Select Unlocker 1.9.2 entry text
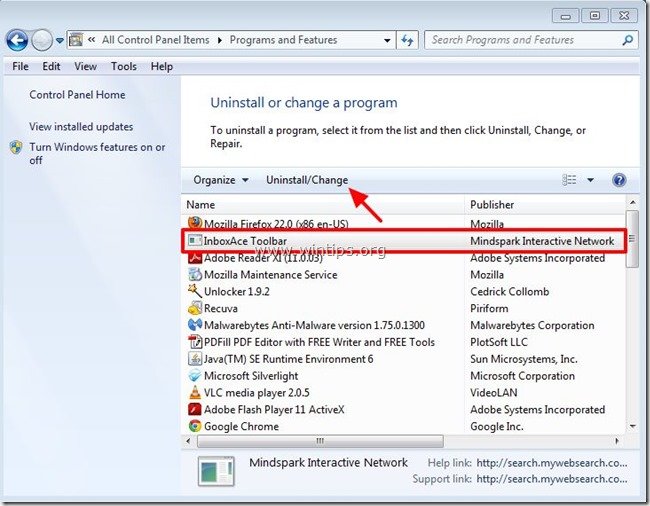Screen dimensions: 650x506 (237, 291)
